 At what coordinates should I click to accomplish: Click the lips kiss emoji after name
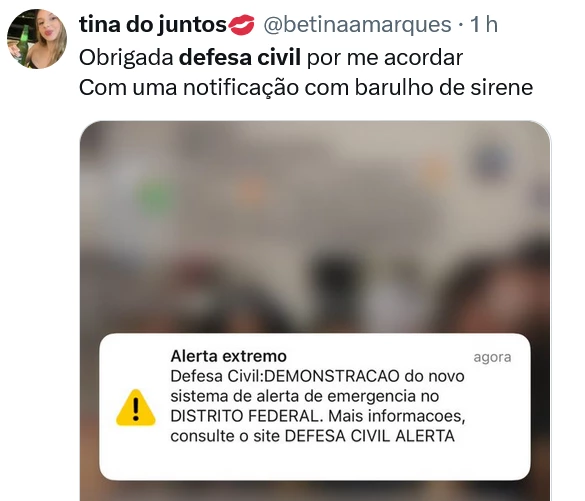click(x=241, y=25)
